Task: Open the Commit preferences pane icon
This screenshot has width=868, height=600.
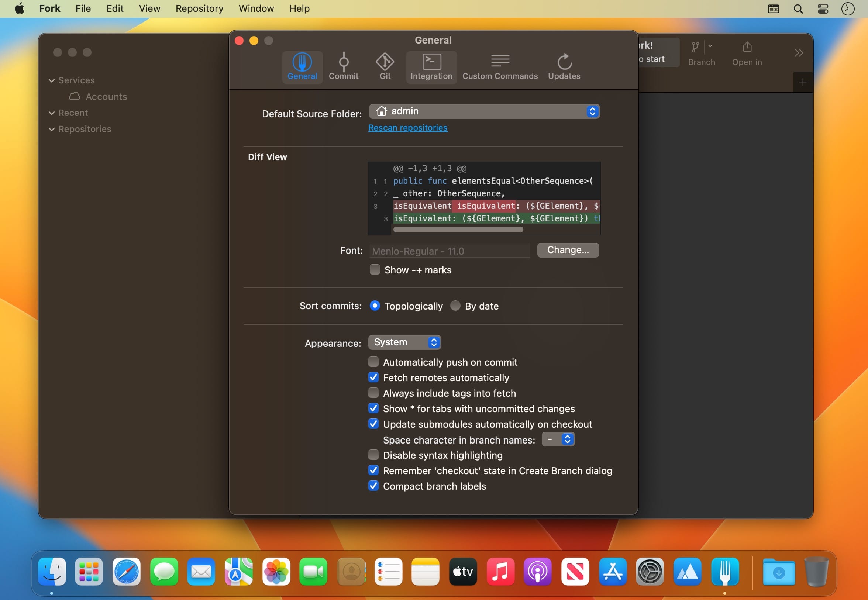Action: tap(343, 62)
